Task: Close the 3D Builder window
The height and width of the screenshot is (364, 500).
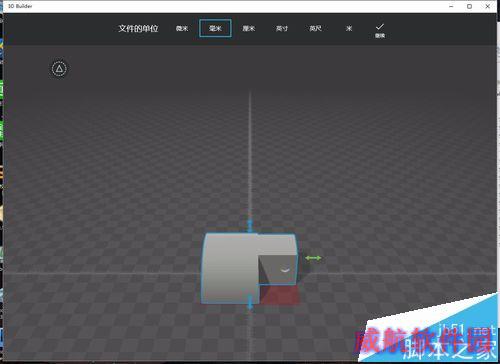Action: [x=488, y=6]
